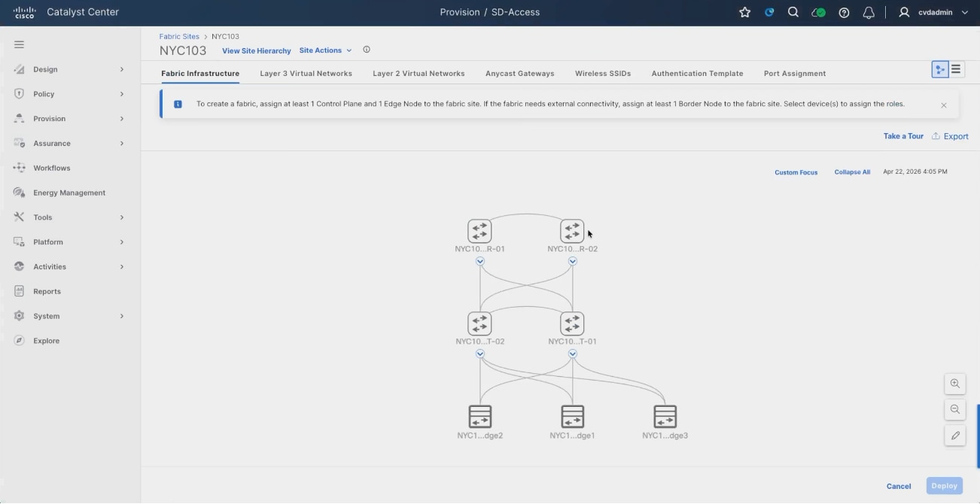Image resolution: width=980 pixels, height=504 pixels.
Task: Click the Export icon
Action: tap(936, 136)
